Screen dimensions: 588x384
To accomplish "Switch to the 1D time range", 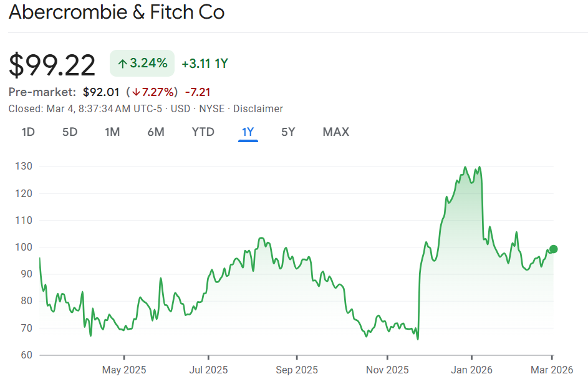I will point(28,132).
